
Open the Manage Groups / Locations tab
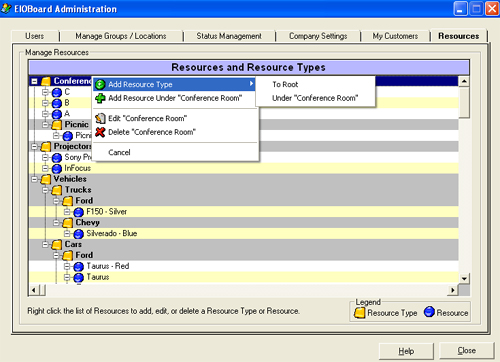(121, 36)
